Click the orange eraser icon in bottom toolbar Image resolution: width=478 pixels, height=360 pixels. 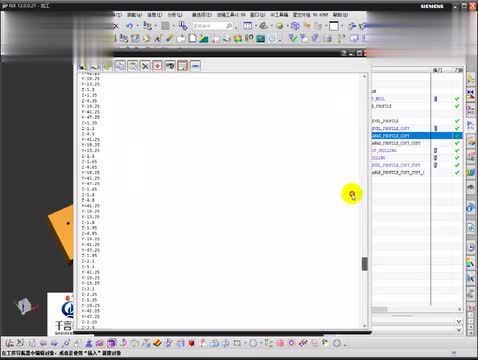(157, 343)
